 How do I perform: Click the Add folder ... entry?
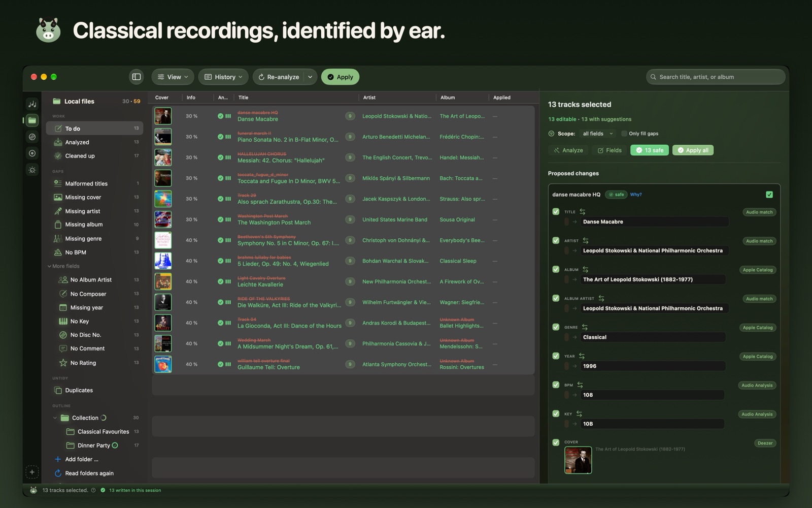(82, 459)
